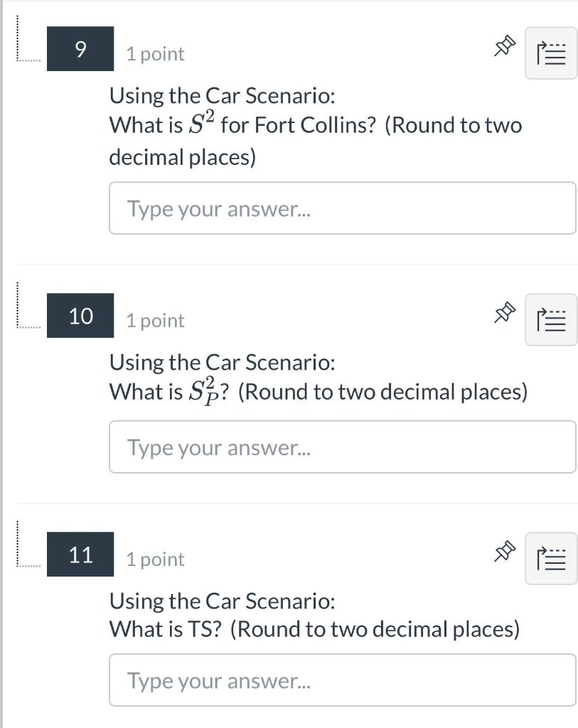Click the answer field for question 10
Screen dimensions: 578x728
coord(342,446)
